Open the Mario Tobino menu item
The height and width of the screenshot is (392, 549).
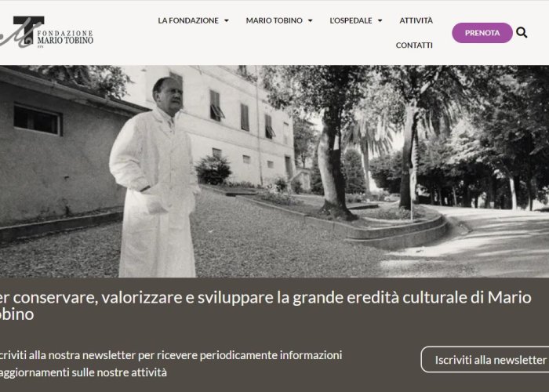274,20
